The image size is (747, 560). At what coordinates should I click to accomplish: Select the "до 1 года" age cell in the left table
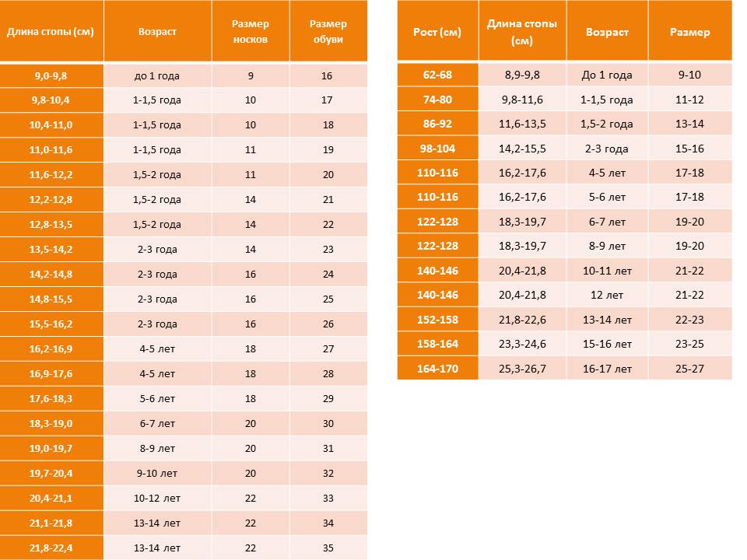[157, 75]
